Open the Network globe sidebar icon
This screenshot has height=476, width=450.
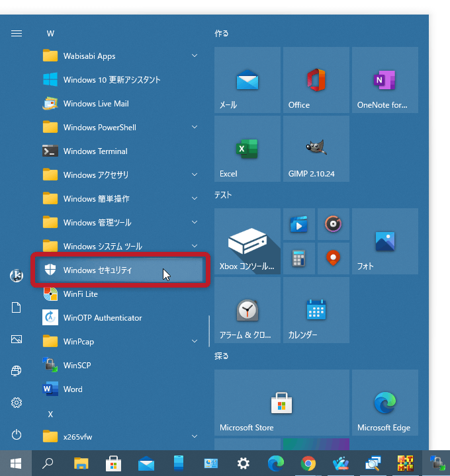pyautogui.click(x=17, y=371)
